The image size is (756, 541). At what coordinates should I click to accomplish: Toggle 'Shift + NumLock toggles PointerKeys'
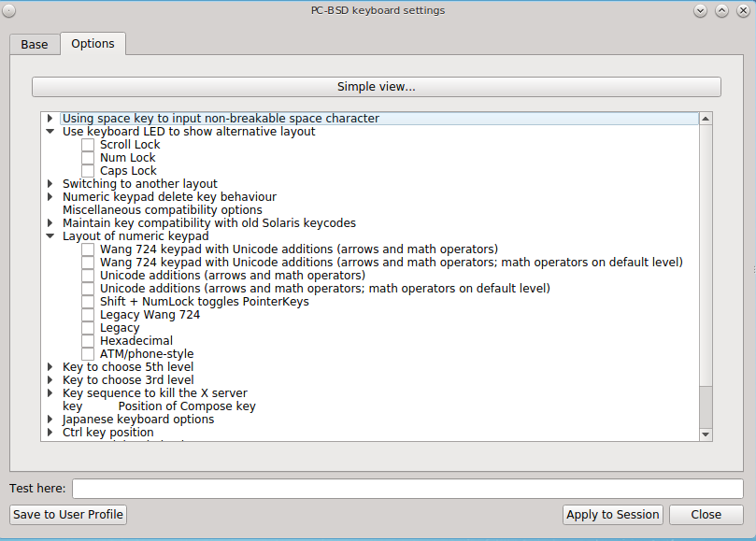click(x=88, y=302)
